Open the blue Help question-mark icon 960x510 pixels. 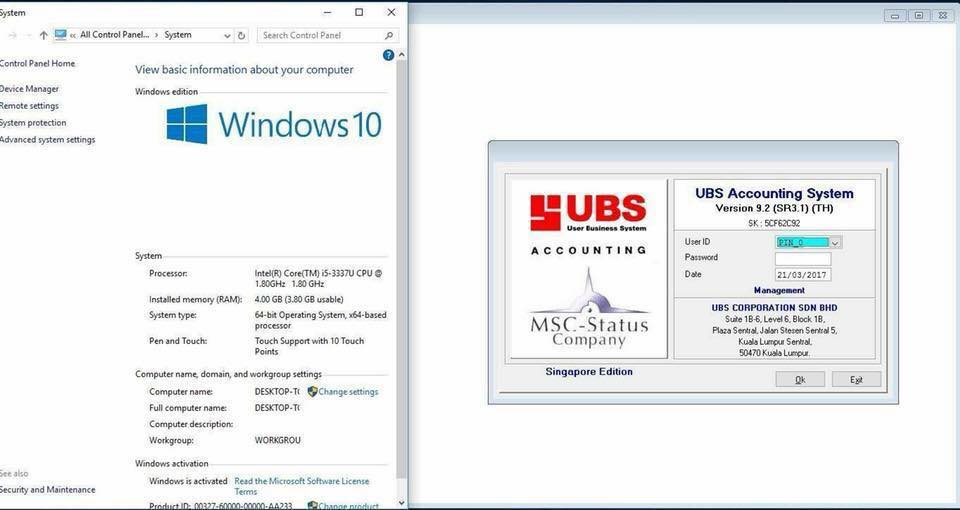[388, 55]
